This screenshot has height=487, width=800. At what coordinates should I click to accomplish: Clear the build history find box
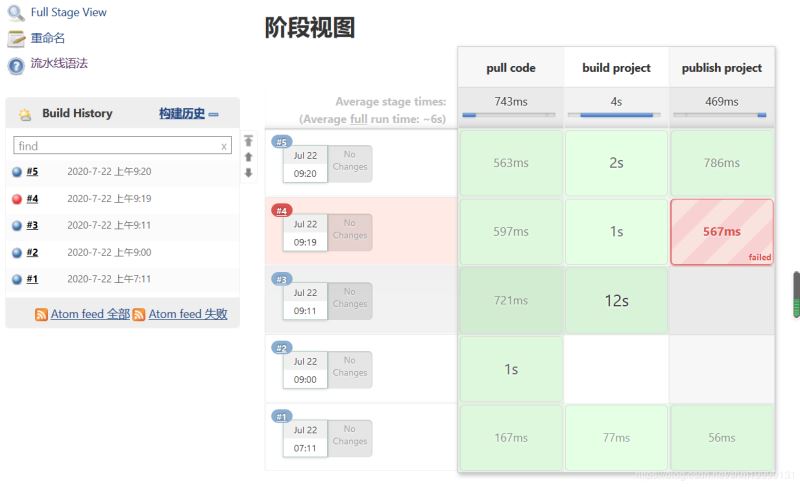pyautogui.click(x=224, y=146)
